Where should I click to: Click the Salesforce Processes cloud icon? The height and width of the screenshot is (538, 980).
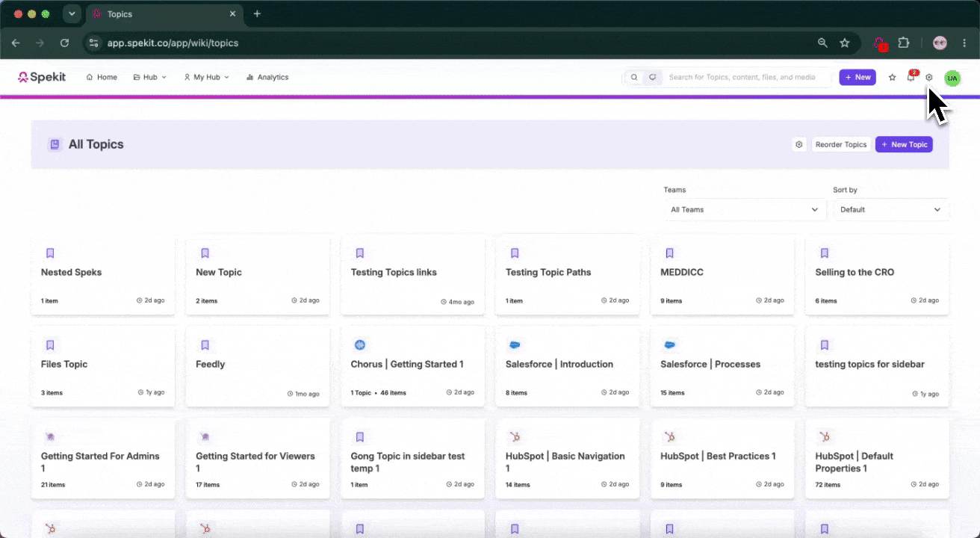(x=670, y=345)
